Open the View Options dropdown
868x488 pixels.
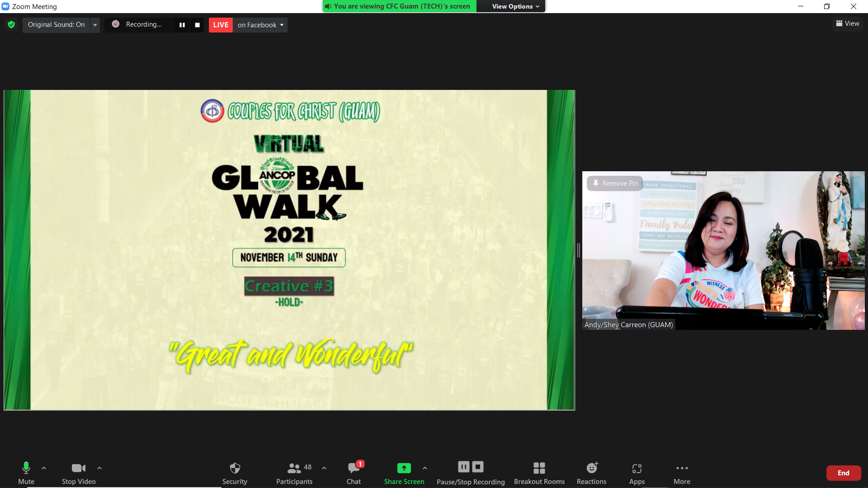point(515,6)
